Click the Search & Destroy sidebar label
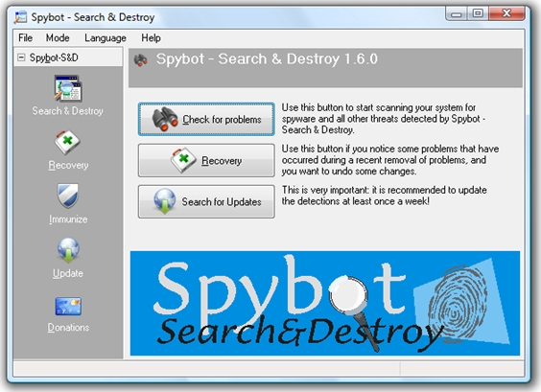The height and width of the screenshot is (392, 541). [67, 111]
